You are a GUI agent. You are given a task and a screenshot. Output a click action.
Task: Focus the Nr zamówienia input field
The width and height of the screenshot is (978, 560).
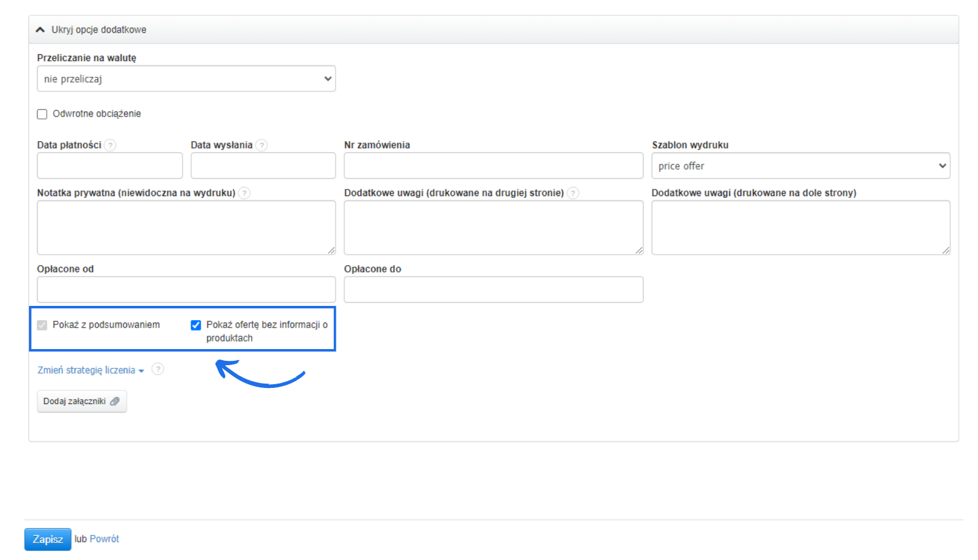point(493,166)
